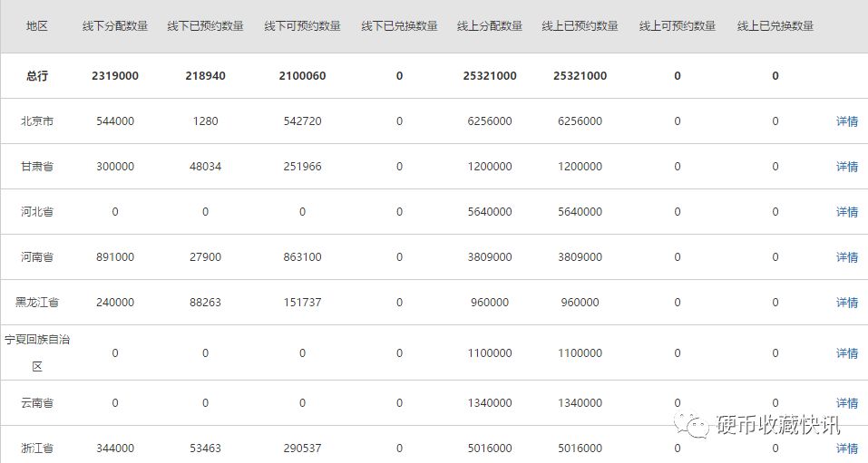Open 详情 link for 云南省 row
Screen dimensions: 868x463
[x=846, y=403]
